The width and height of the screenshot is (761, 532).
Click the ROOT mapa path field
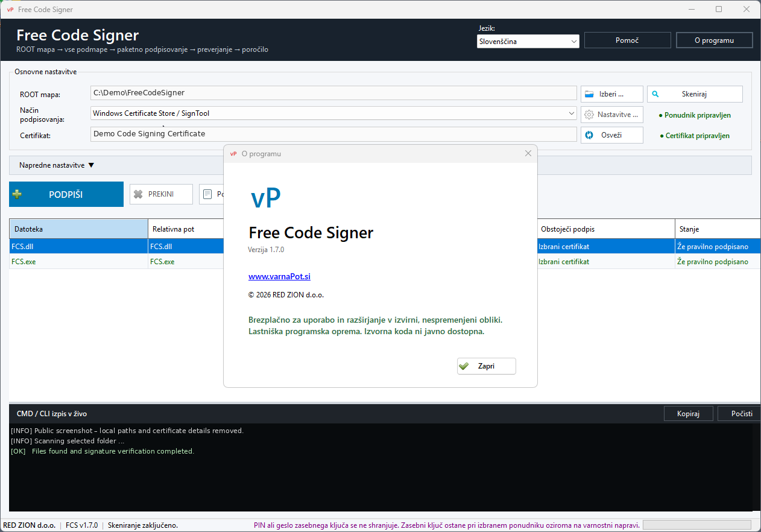click(x=333, y=93)
